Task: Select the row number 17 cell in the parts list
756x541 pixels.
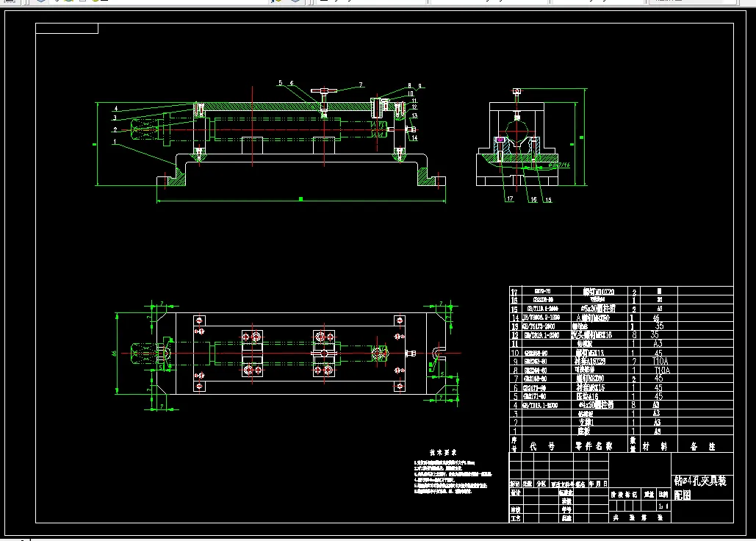Action: tap(514, 292)
